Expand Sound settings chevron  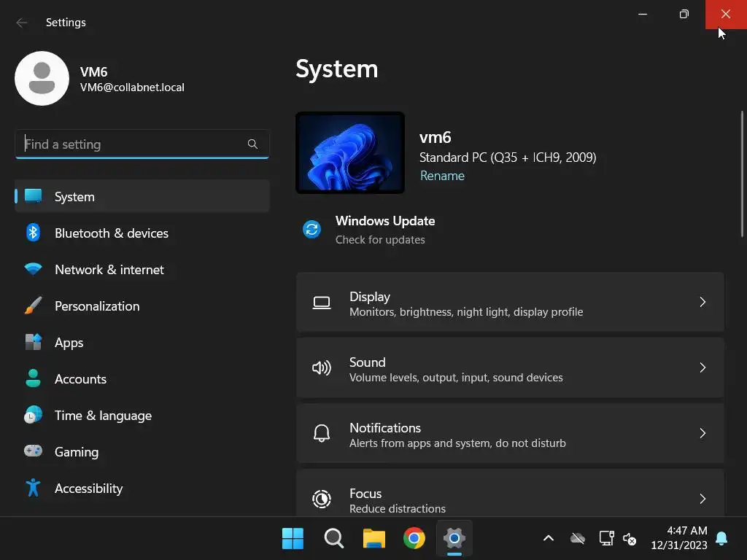pos(703,367)
